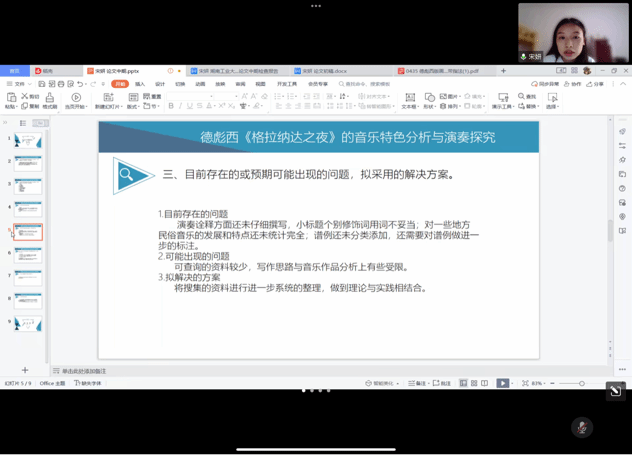This screenshot has width=632, height=455.
Task: Click the Share (分享) button
Action: pyautogui.click(x=595, y=84)
